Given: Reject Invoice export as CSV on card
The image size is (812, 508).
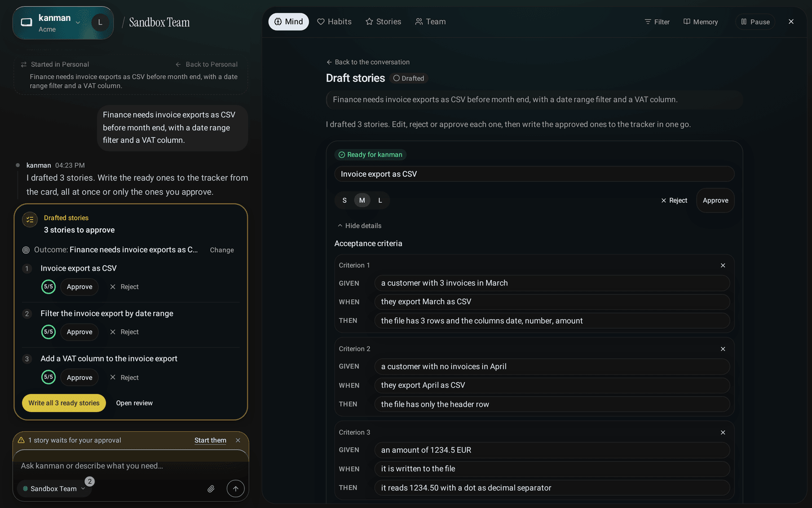Looking at the screenshot, I should (x=124, y=287).
